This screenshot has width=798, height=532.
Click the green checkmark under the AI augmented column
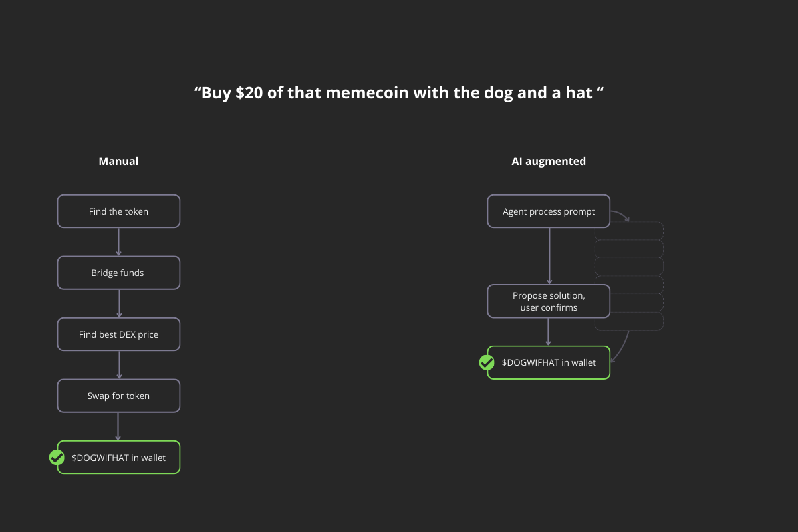pyautogui.click(x=487, y=362)
